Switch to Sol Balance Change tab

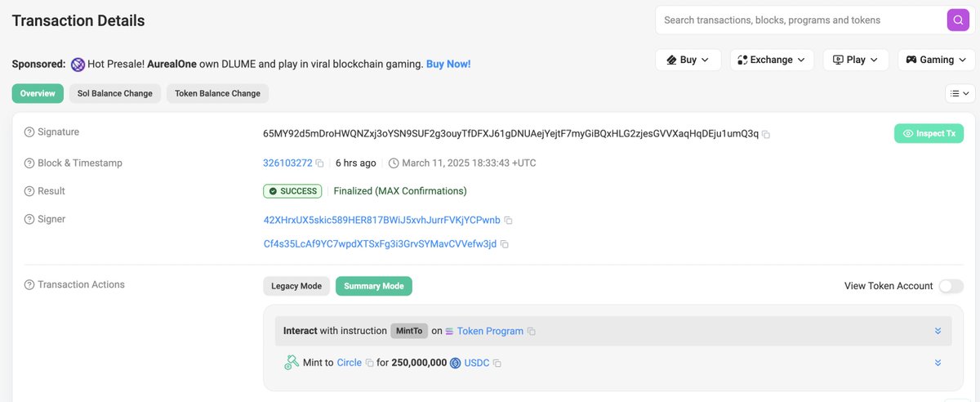[x=115, y=93]
